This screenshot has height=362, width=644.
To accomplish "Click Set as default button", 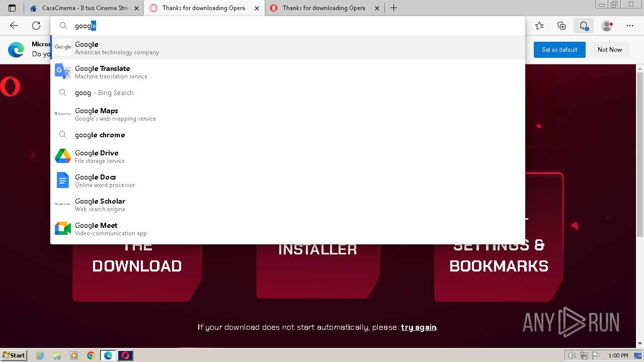I will pos(559,50).
